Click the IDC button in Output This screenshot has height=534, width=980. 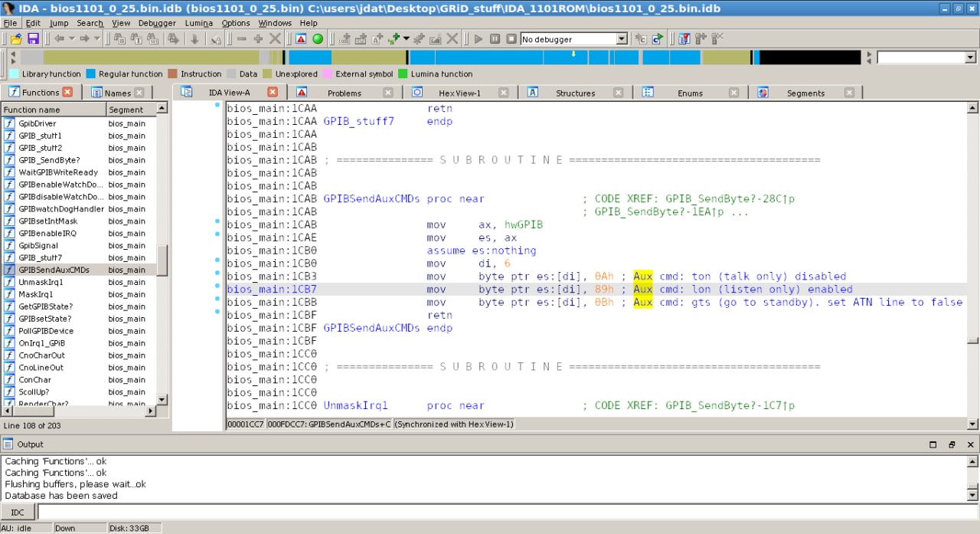(17, 512)
